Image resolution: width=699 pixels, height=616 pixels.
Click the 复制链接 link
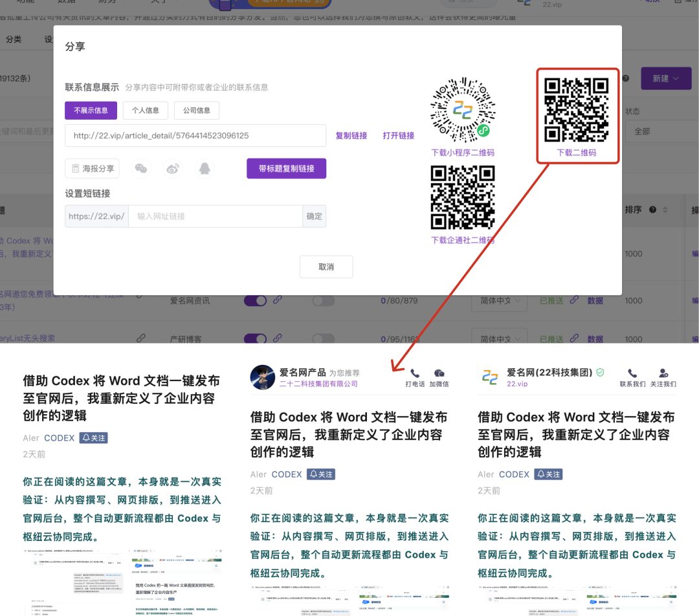click(351, 135)
